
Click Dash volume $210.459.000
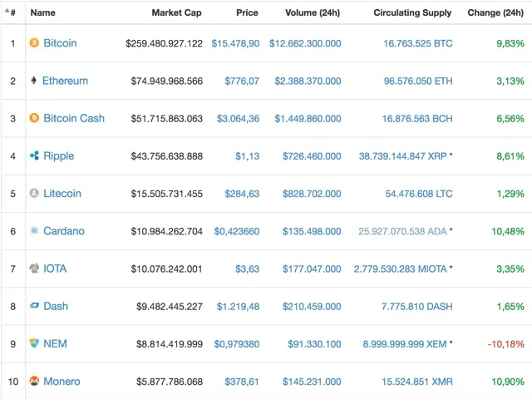313,307
